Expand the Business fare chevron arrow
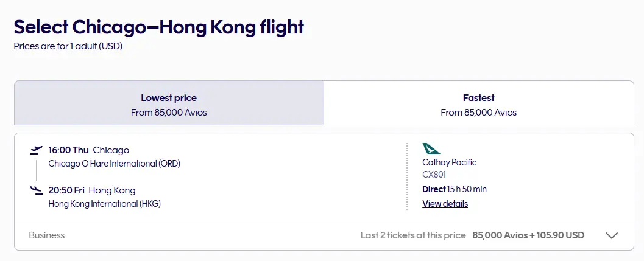 coord(612,235)
